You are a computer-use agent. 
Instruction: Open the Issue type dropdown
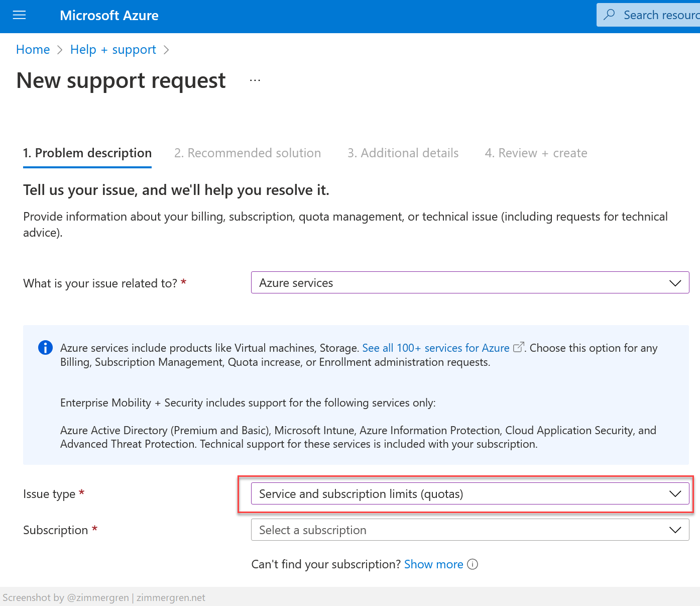(x=674, y=493)
